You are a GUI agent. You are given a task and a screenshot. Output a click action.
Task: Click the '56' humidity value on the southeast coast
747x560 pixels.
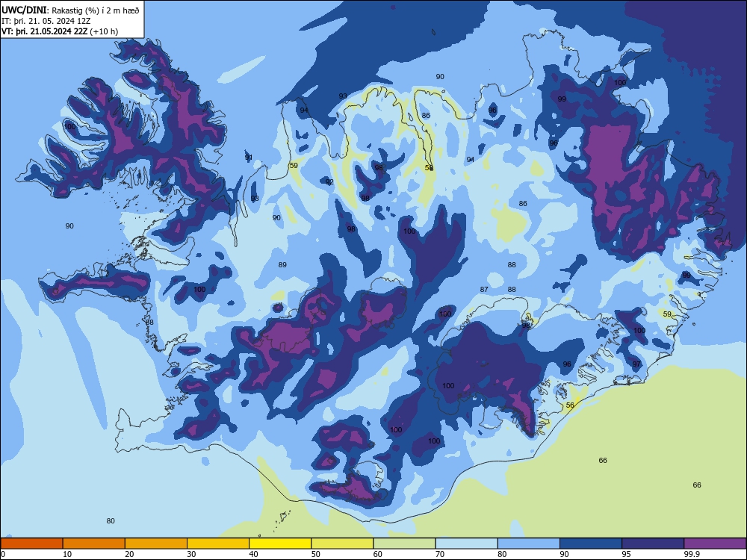tap(570, 405)
